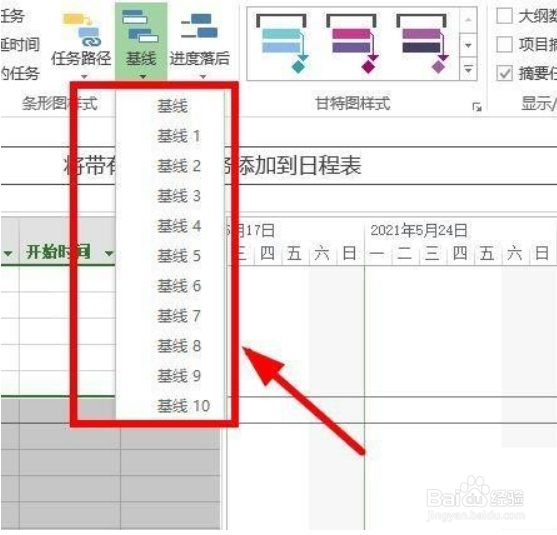Select 基线 6 menu item

click(x=171, y=286)
